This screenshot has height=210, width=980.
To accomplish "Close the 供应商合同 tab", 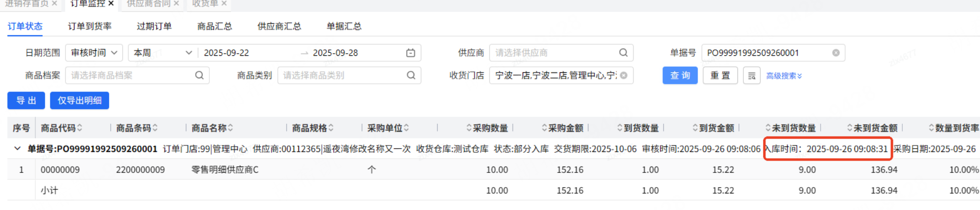I will click(176, 4).
